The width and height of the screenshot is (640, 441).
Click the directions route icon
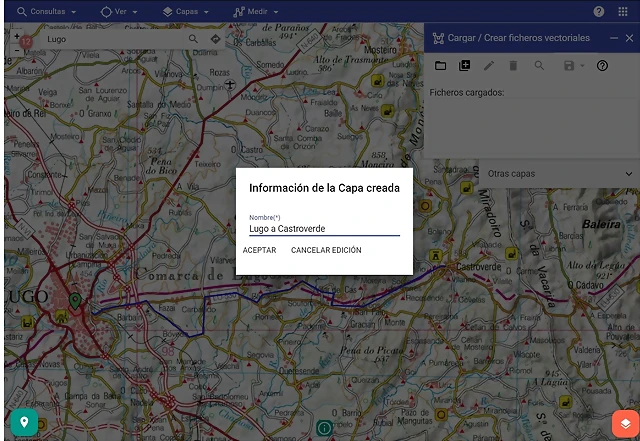(215, 39)
